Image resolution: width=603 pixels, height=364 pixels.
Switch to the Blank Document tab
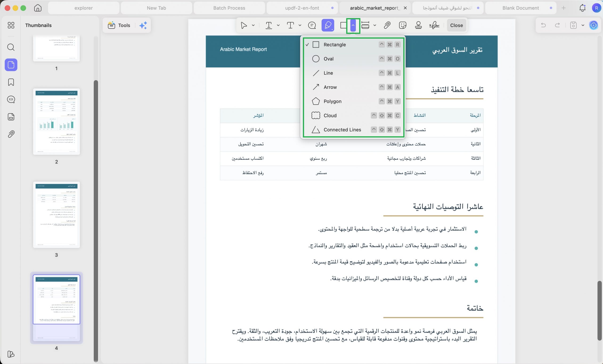tap(521, 8)
